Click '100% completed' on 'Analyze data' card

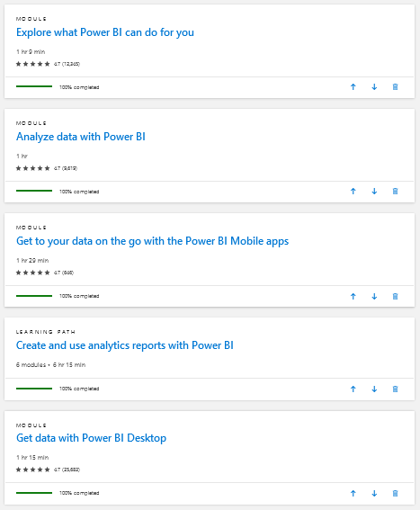79,192
